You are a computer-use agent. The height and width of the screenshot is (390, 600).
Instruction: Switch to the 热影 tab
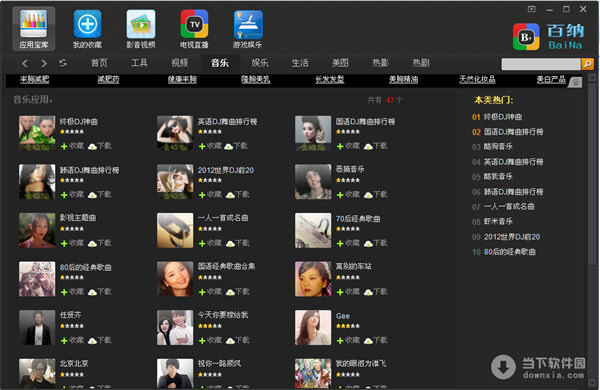point(380,63)
